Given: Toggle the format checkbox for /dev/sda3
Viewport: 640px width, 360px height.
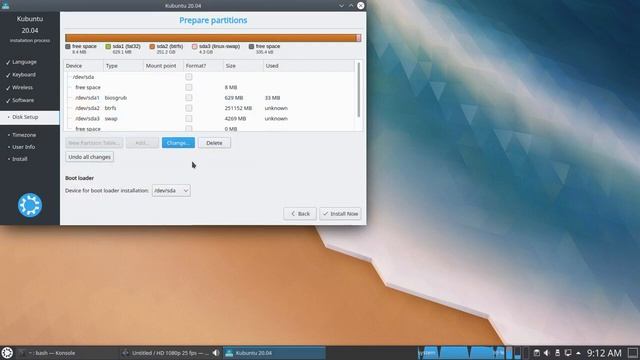Looking at the screenshot, I should (x=189, y=118).
